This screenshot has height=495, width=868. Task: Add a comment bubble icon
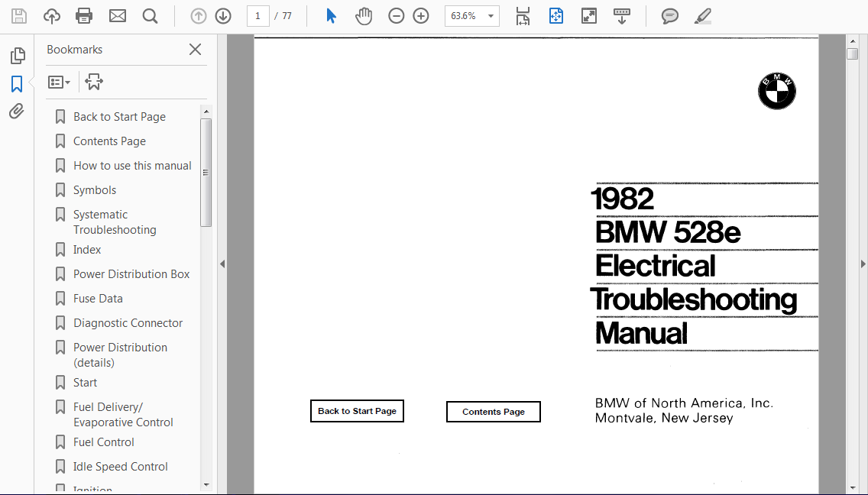click(x=670, y=16)
